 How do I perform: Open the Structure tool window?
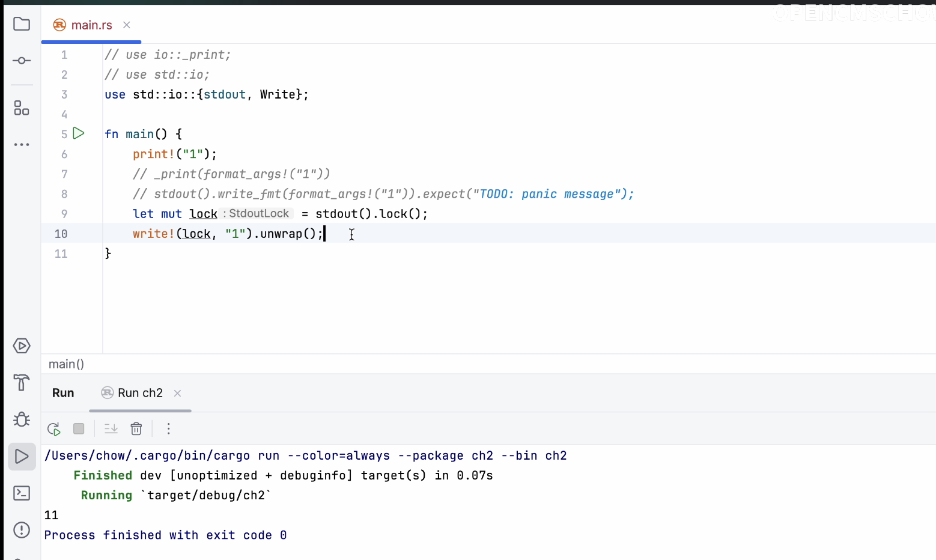(22, 108)
